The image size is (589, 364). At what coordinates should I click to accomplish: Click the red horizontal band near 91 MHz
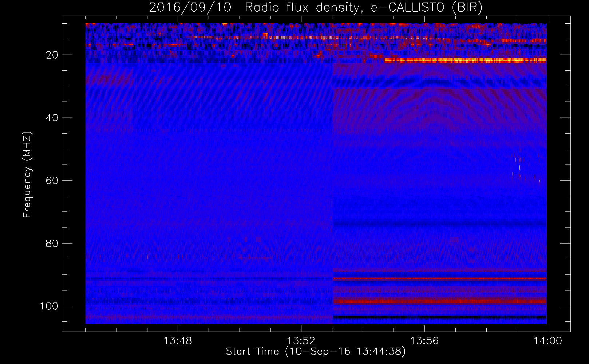[440, 278]
